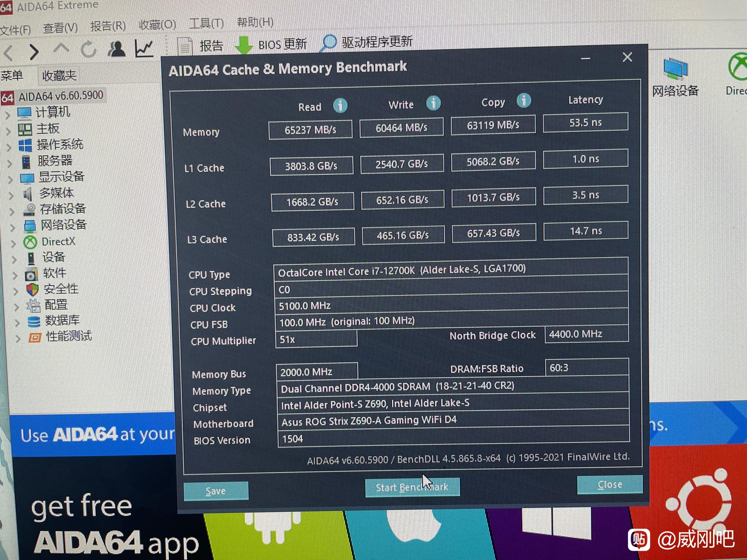Select the 计算机 computer icon in tree
The image size is (747, 560).
pos(24,113)
